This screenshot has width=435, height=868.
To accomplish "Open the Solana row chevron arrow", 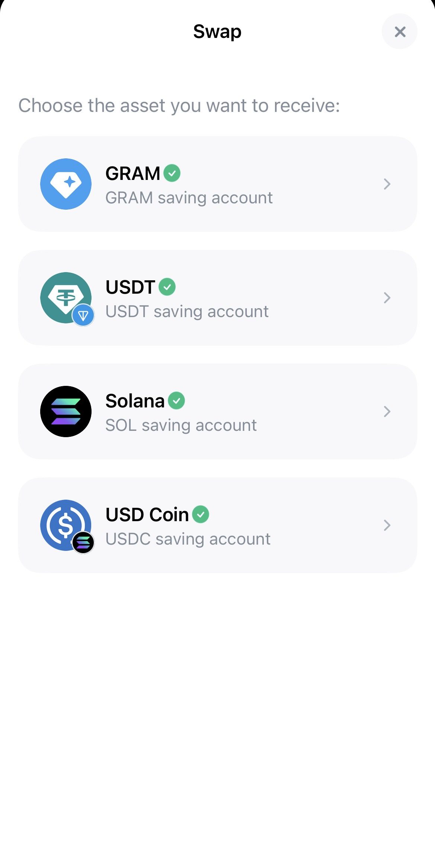I will 387,412.
